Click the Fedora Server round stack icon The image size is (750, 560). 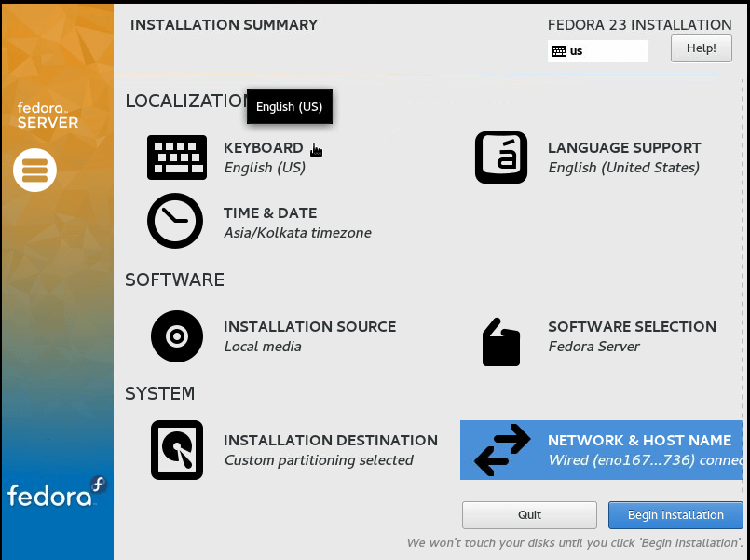click(x=34, y=170)
